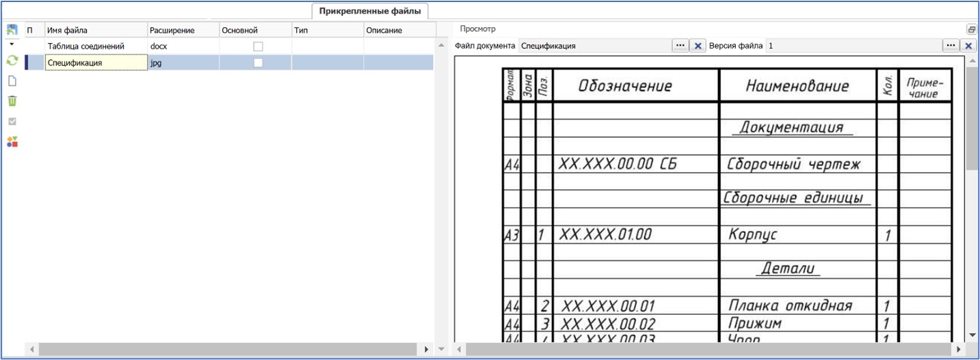Click the Расширение column header

[183, 30]
